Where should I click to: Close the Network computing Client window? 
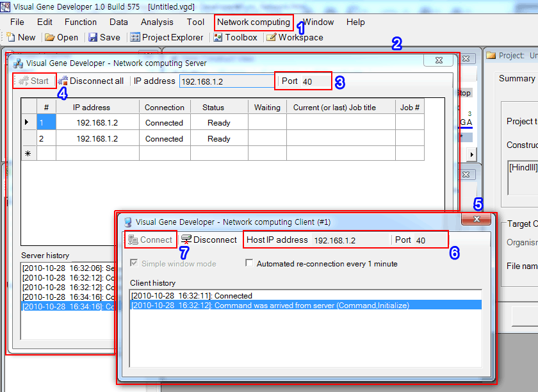[x=477, y=219]
